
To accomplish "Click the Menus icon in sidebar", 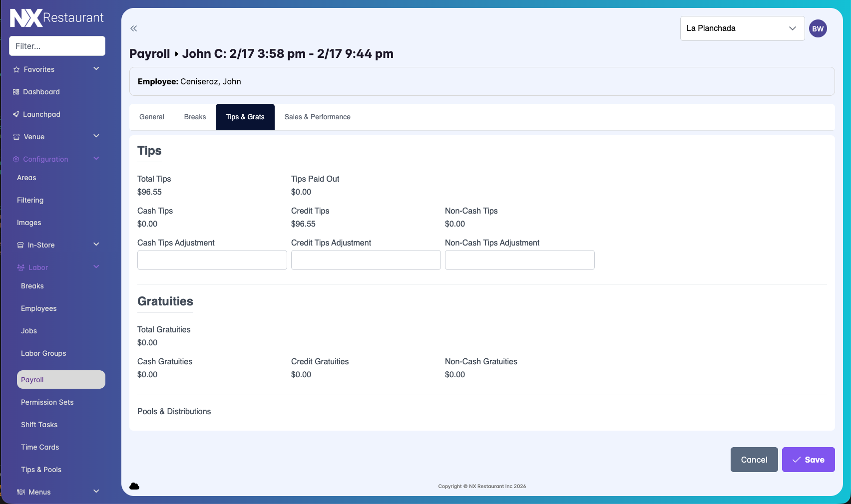I will coord(20,492).
